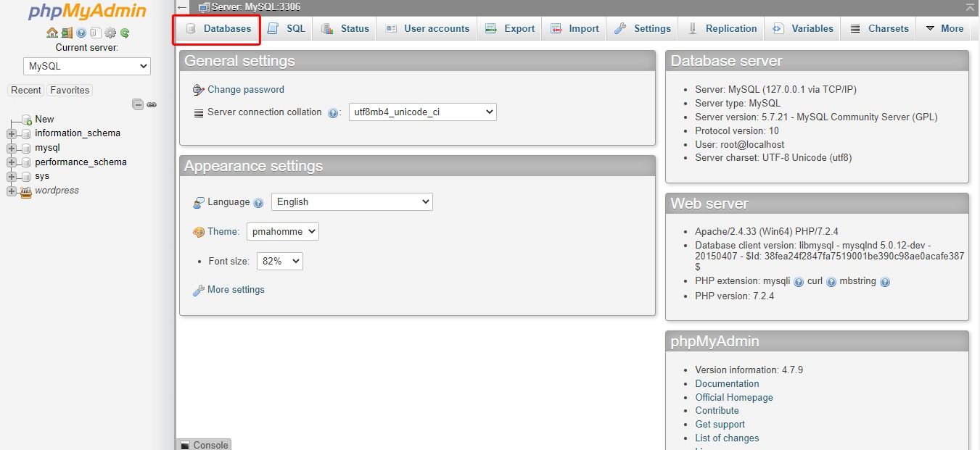980x450 pixels.
Task: Click the key icon beside Change password
Action: coord(199,90)
